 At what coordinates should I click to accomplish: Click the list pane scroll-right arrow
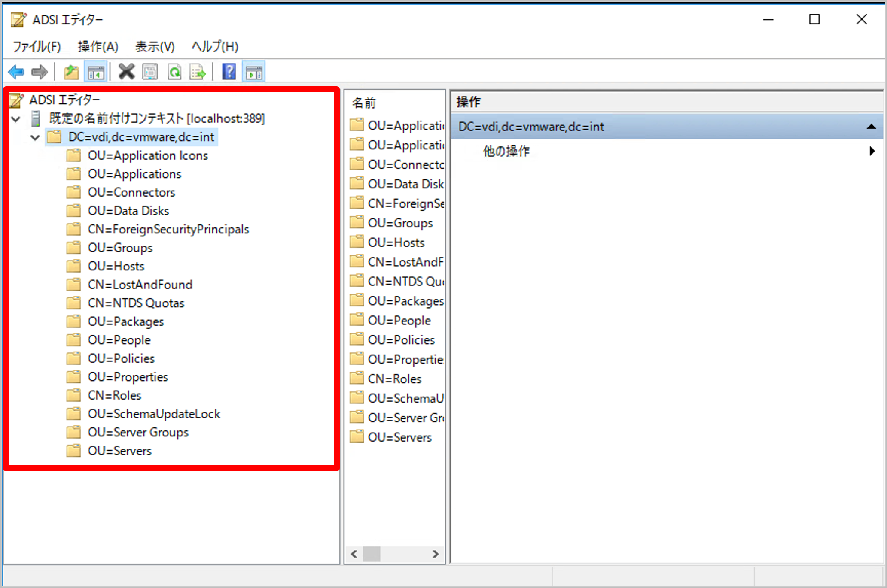click(x=436, y=554)
